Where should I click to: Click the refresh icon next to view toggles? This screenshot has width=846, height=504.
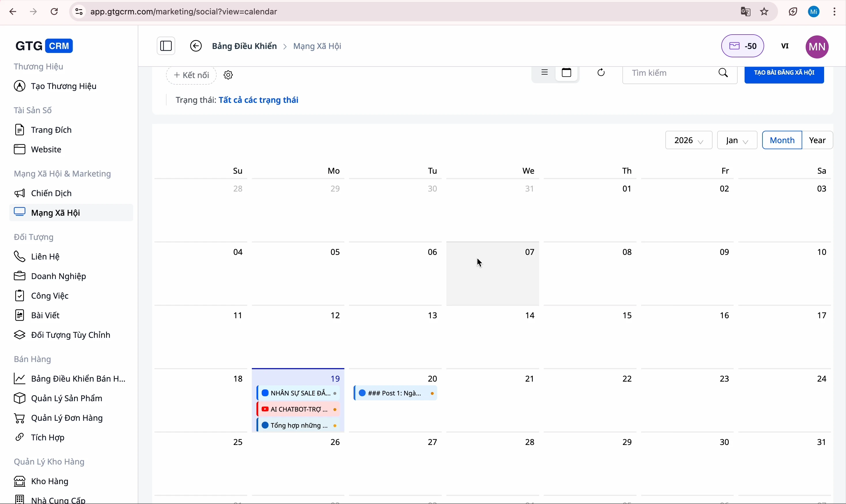601,72
